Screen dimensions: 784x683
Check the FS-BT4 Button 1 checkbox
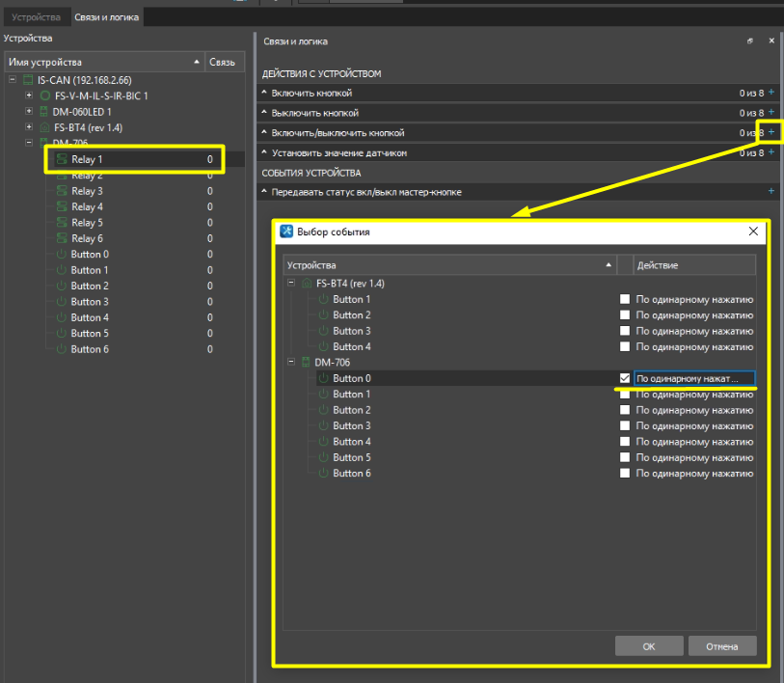point(625,299)
